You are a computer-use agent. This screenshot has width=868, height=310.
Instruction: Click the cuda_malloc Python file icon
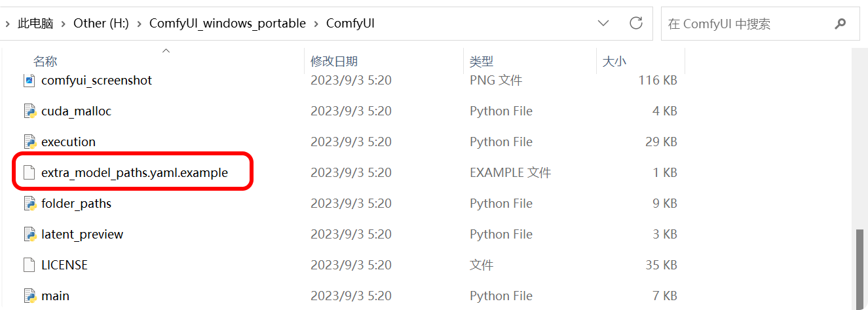click(x=29, y=111)
